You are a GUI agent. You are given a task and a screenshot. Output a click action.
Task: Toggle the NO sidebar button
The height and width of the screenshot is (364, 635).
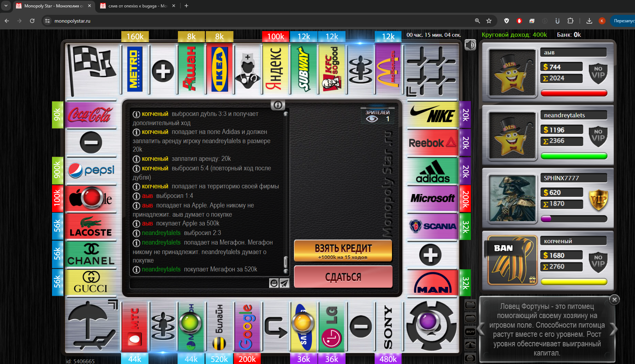tap(470, 358)
